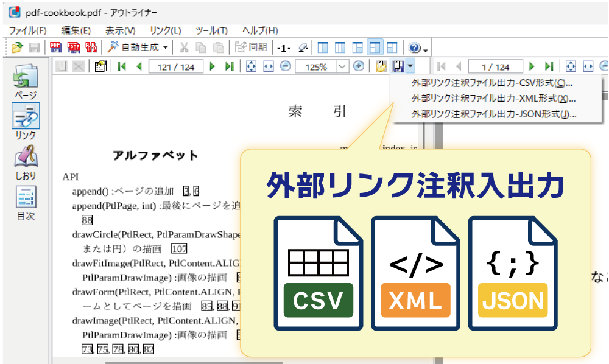609x364 pixels.
Task: Go to the first page in left pane
Action: point(122,66)
